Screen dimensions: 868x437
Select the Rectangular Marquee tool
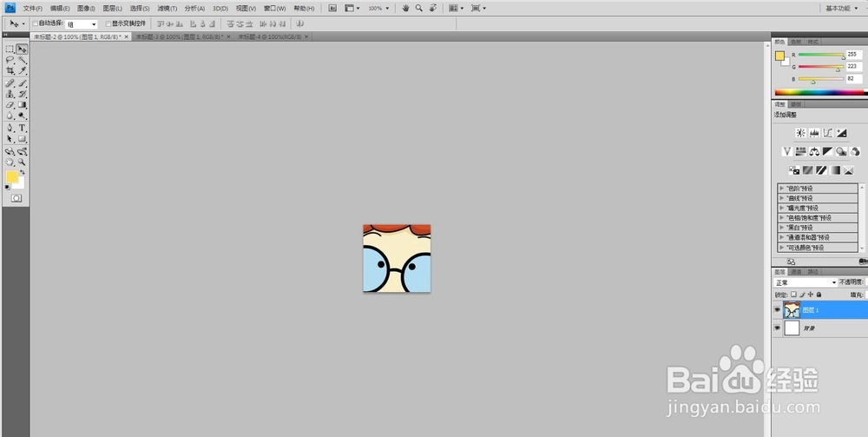(x=10, y=49)
